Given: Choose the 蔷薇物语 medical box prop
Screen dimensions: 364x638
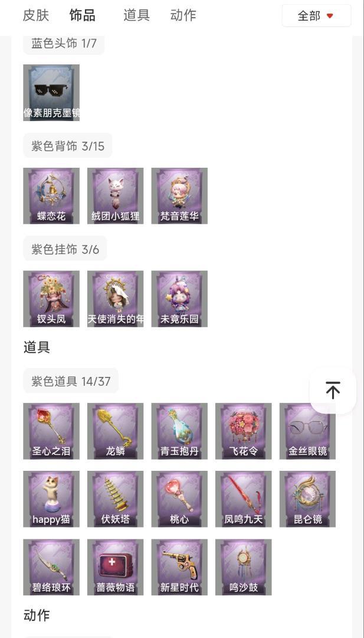Looking at the screenshot, I should (116, 567).
